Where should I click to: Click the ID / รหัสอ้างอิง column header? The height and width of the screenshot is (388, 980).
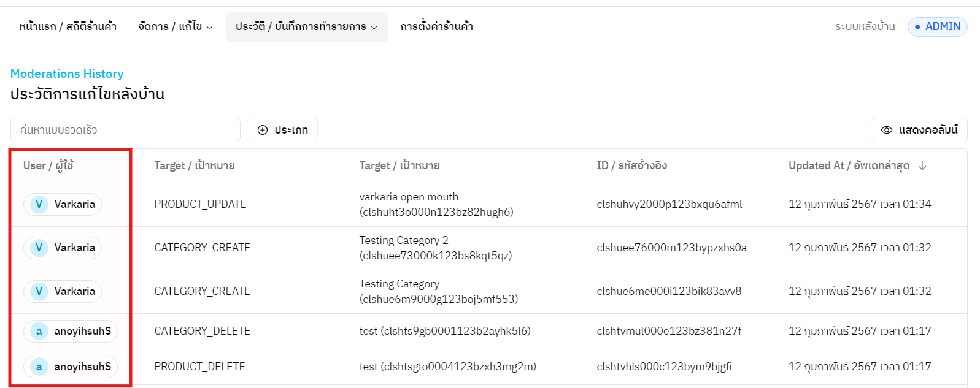click(631, 165)
